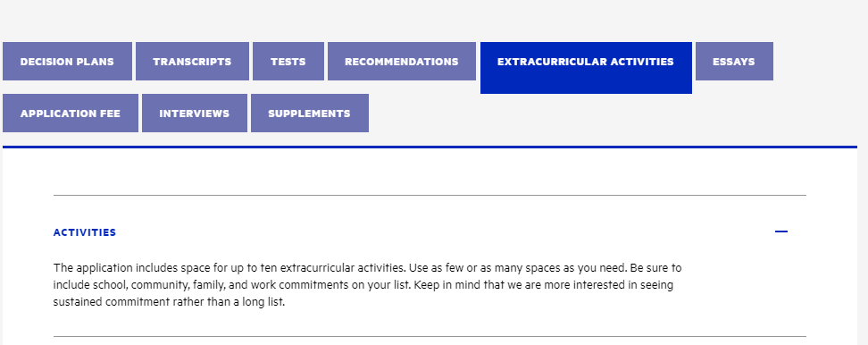This screenshot has height=345, width=868.
Task: Open the Decision Plans tab
Action: pos(68,62)
